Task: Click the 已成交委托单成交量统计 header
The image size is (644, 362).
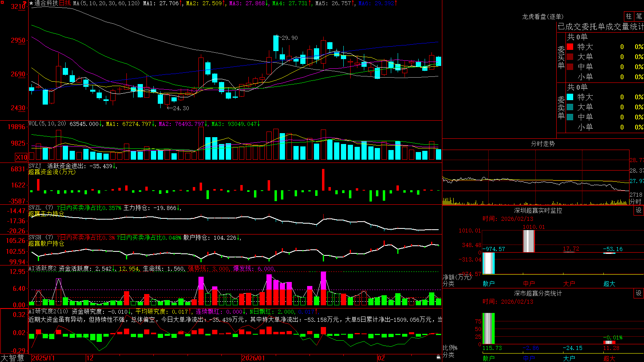Action: [601, 27]
